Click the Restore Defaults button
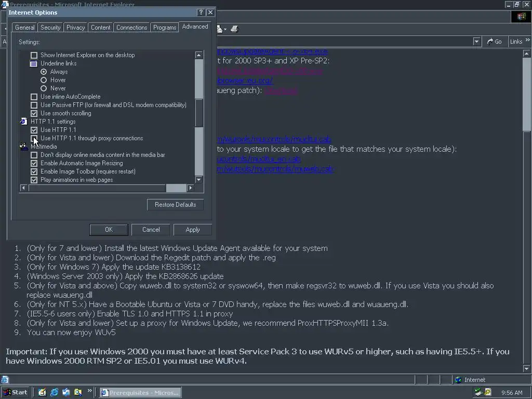This screenshot has width=532, height=399. click(x=176, y=205)
